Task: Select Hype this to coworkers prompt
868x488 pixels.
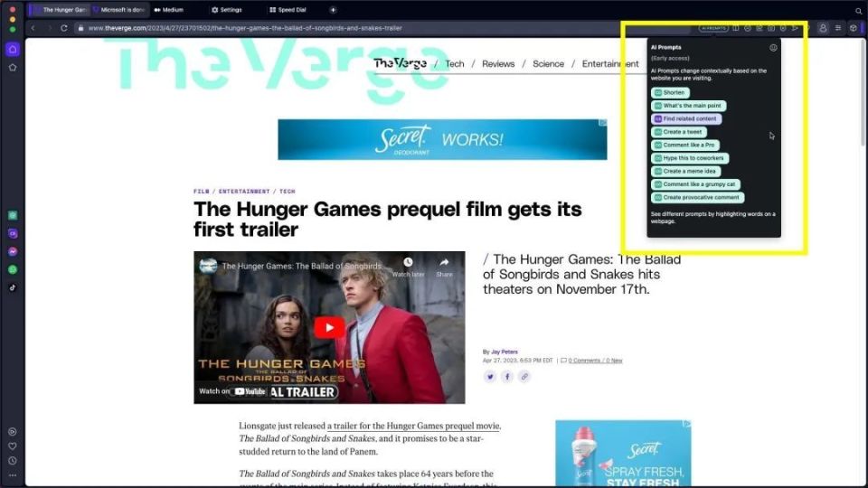Action: [x=690, y=158]
